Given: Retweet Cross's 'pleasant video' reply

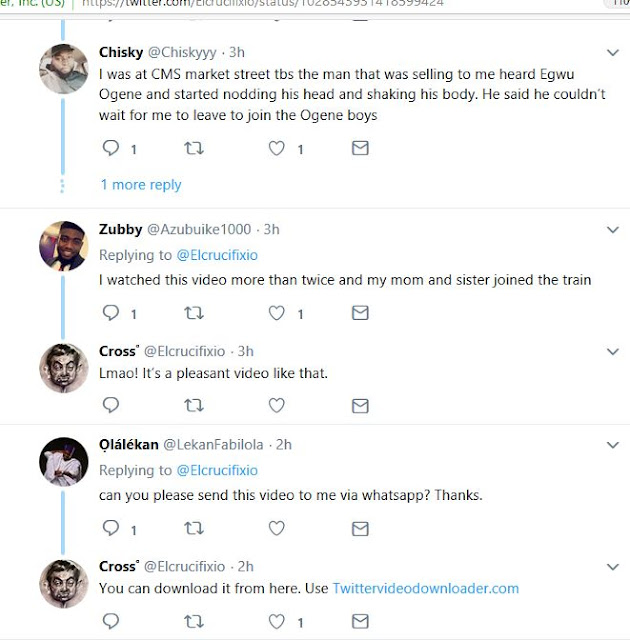Looking at the screenshot, I should (195, 405).
